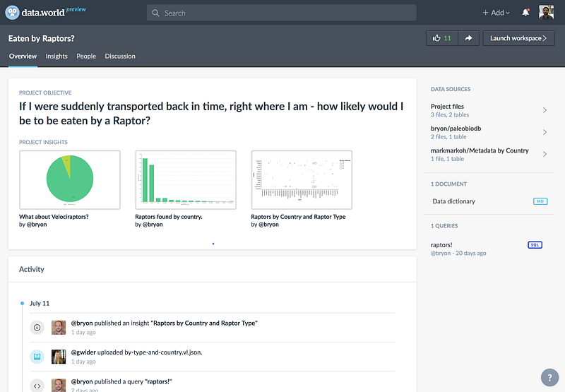The width and height of the screenshot is (565, 392).
Task: Click the query code icon in activity
Action: click(37, 386)
